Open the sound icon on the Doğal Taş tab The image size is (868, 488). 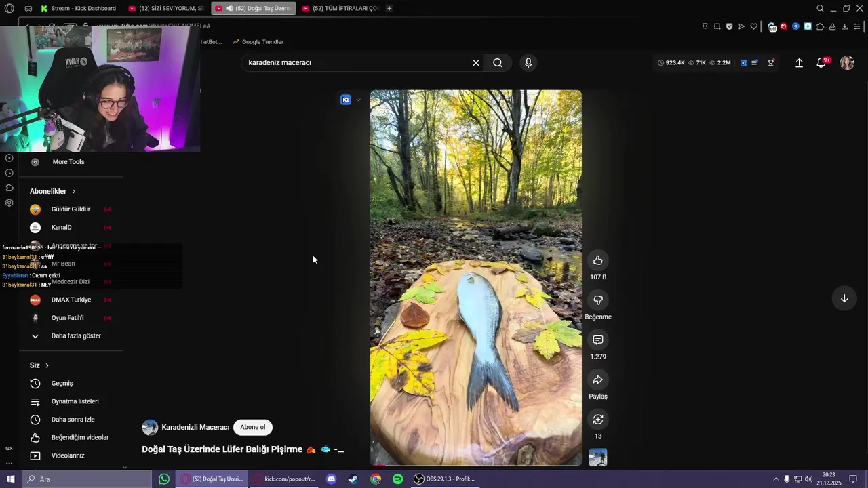[229, 8]
